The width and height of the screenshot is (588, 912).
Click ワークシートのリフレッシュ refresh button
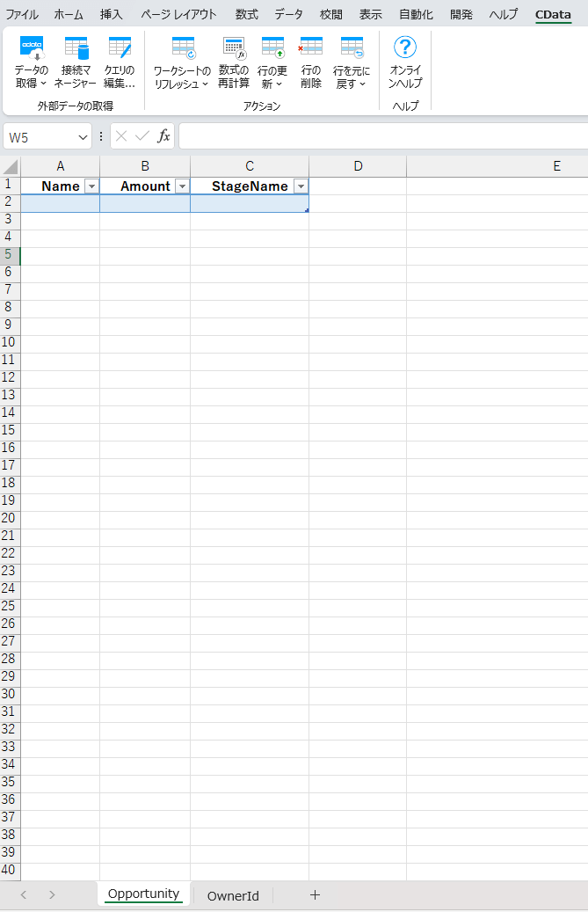click(x=182, y=62)
